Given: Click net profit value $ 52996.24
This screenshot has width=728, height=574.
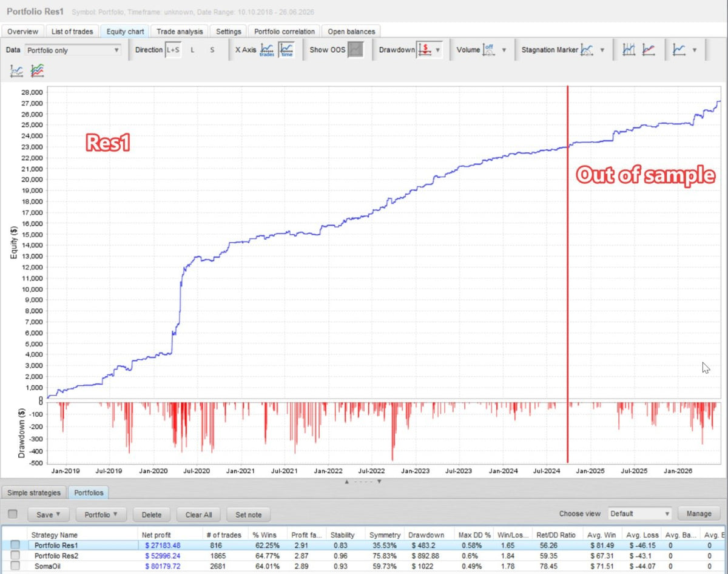Looking at the screenshot, I should 163,556.
